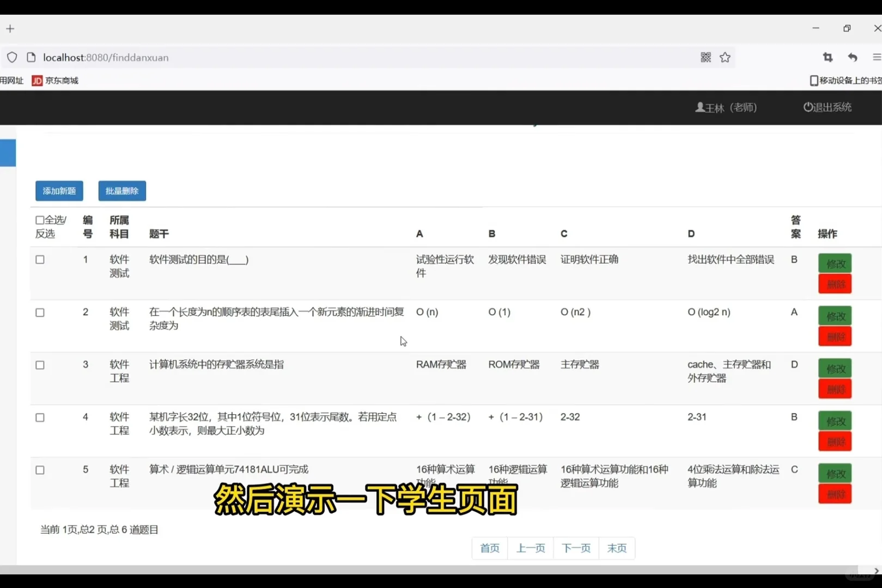Click inside the address bar
This screenshot has width=882, height=588.
[327, 57]
